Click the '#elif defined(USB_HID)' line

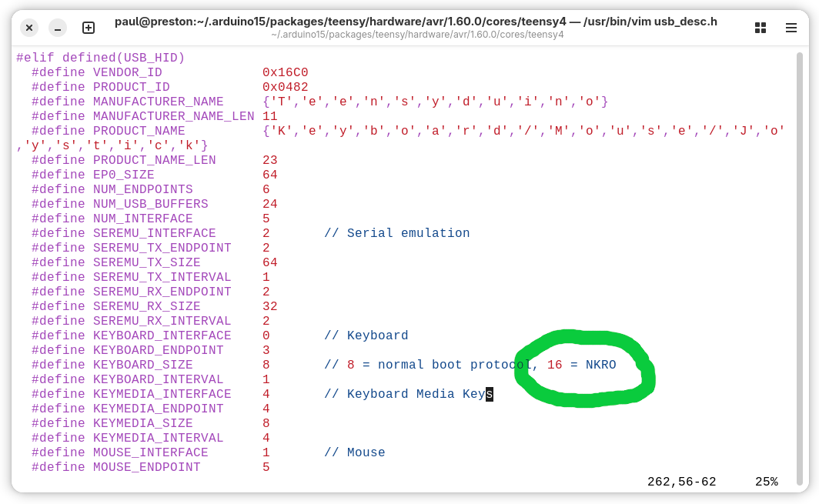click(100, 58)
